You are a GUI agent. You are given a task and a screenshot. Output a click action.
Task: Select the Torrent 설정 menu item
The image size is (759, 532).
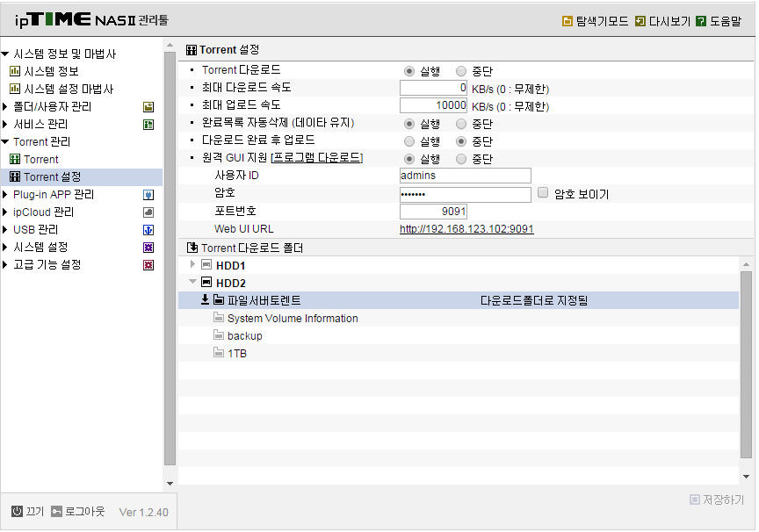tap(53, 177)
